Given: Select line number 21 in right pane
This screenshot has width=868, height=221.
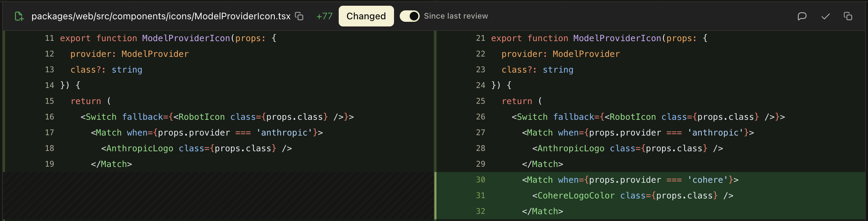Looking at the screenshot, I should click(x=480, y=38).
